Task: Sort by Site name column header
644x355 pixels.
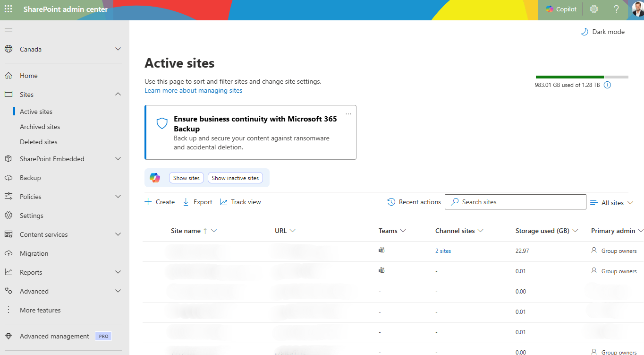Action: pos(186,231)
